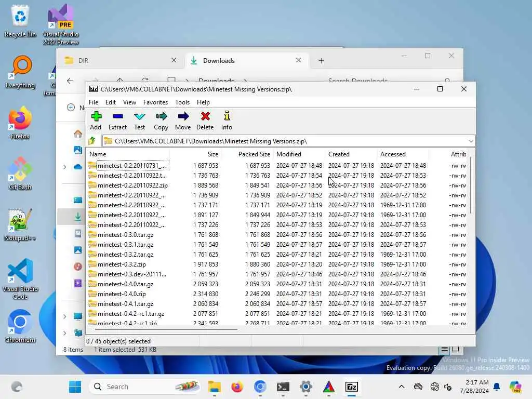
Task: Open the Windows Start menu
Action: click(x=75, y=387)
